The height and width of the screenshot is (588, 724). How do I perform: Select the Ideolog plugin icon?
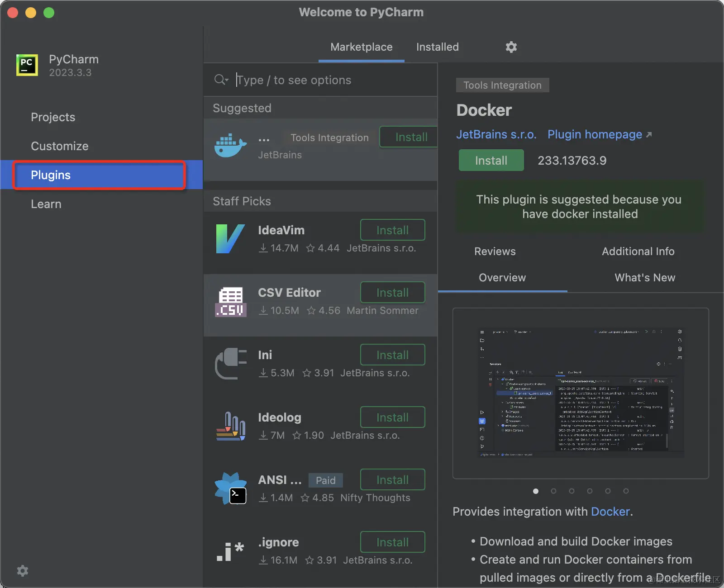point(231,426)
